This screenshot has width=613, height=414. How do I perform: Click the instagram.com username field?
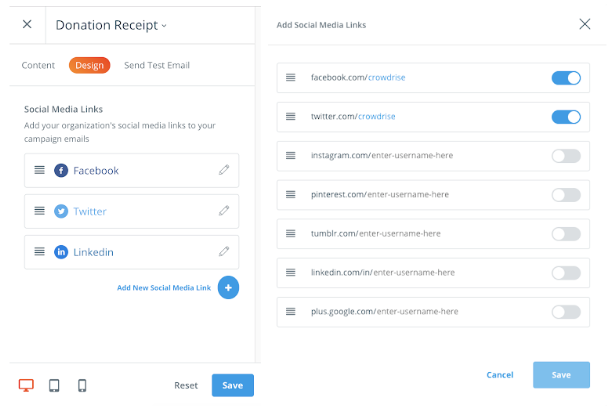tap(412, 156)
